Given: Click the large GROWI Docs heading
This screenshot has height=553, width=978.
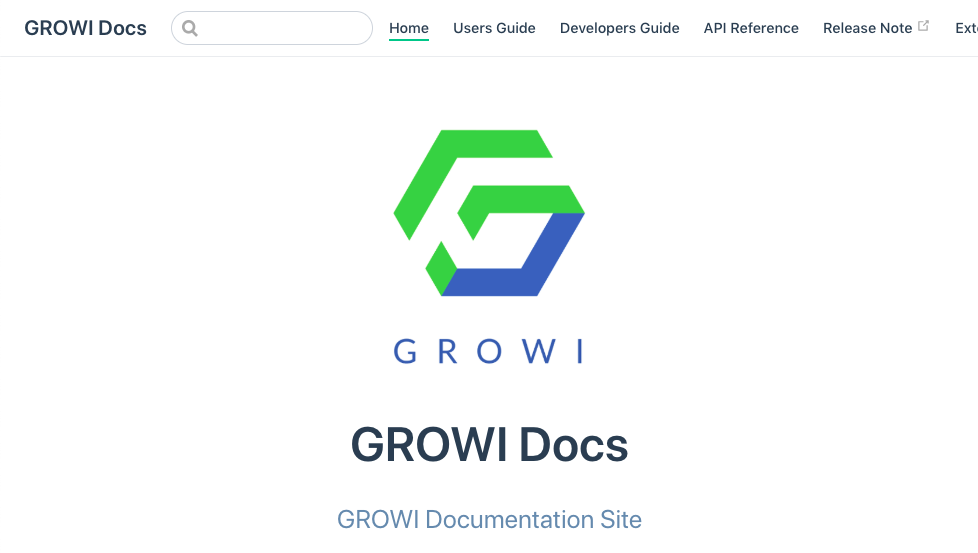Looking at the screenshot, I should pyautogui.click(x=489, y=445).
